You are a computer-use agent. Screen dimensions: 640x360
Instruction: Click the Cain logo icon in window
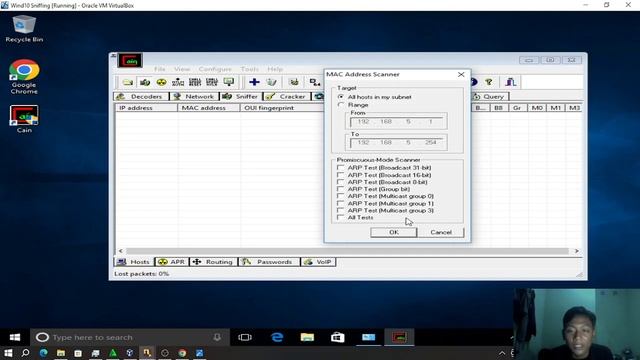[130, 60]
